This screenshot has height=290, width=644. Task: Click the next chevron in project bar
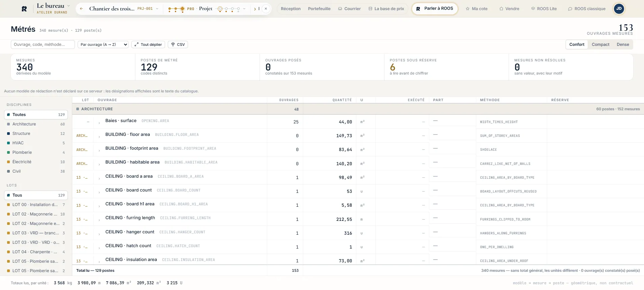255,9
